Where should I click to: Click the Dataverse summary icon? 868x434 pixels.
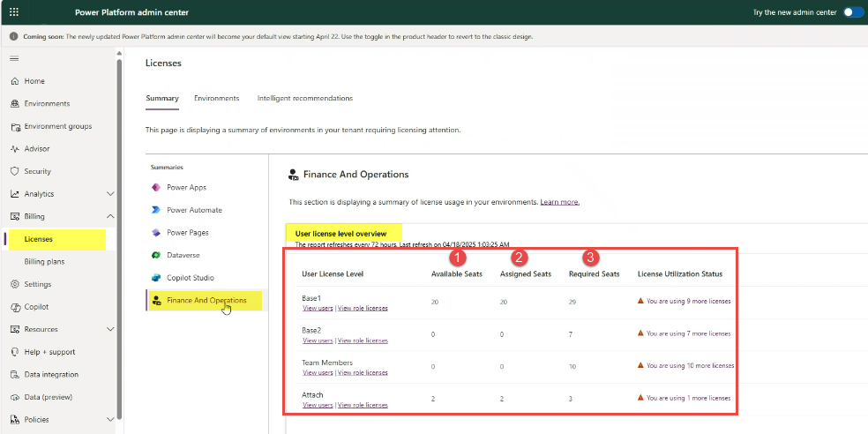[156, 255]
